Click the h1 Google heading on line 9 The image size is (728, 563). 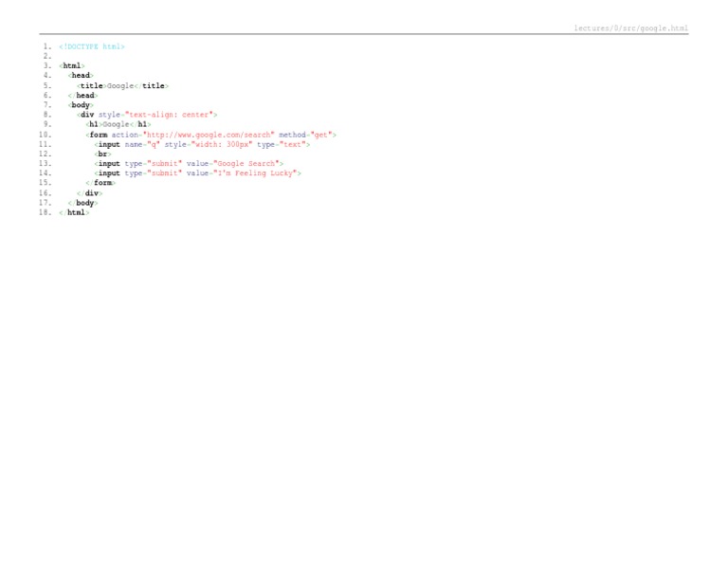click(x=118, y=124)
